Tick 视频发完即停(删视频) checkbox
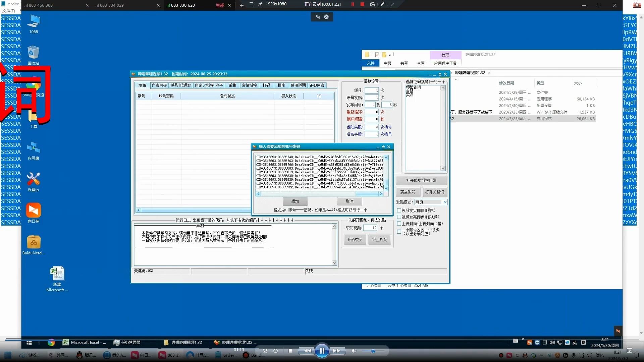This screenshot has width=644, height=362. 399,217
